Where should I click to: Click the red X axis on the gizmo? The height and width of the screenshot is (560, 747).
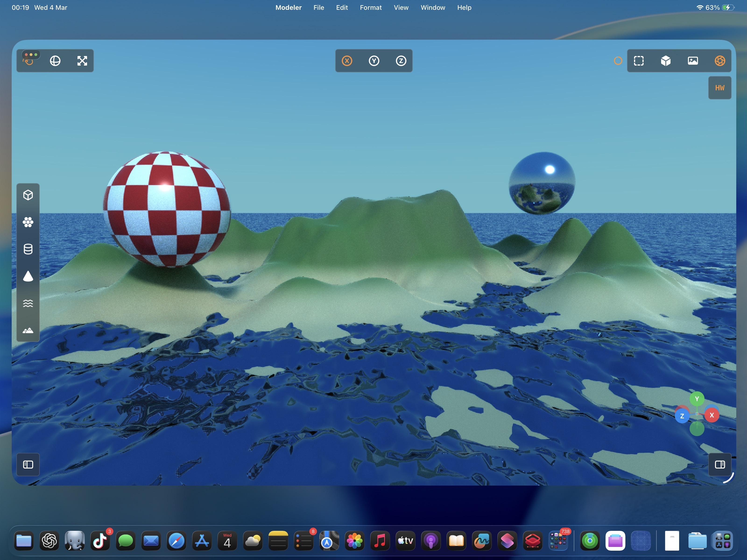click(712, 415)
